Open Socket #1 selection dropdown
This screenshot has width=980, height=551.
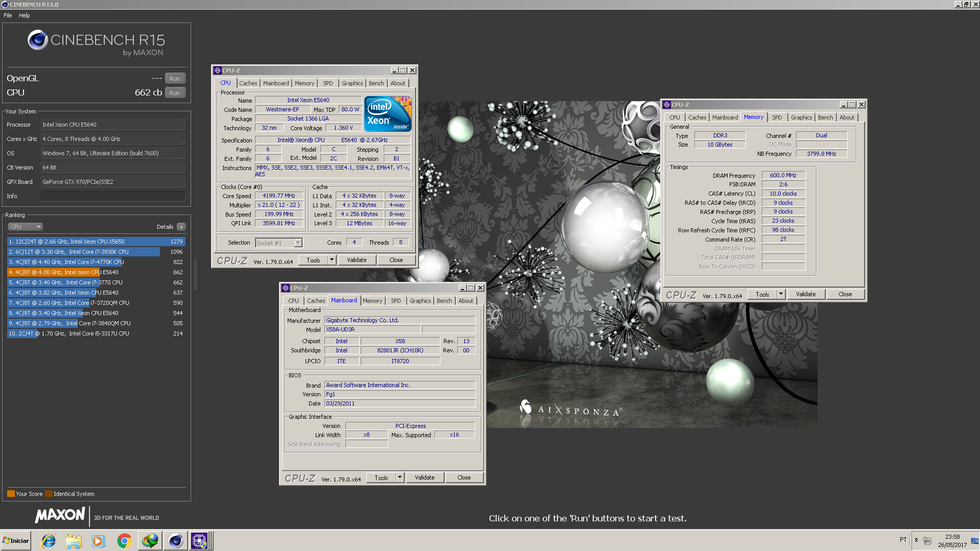(x=298, y=243)
